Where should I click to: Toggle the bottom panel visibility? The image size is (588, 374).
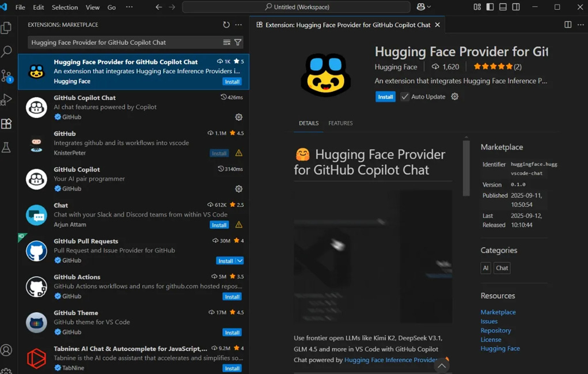[503, 7]
